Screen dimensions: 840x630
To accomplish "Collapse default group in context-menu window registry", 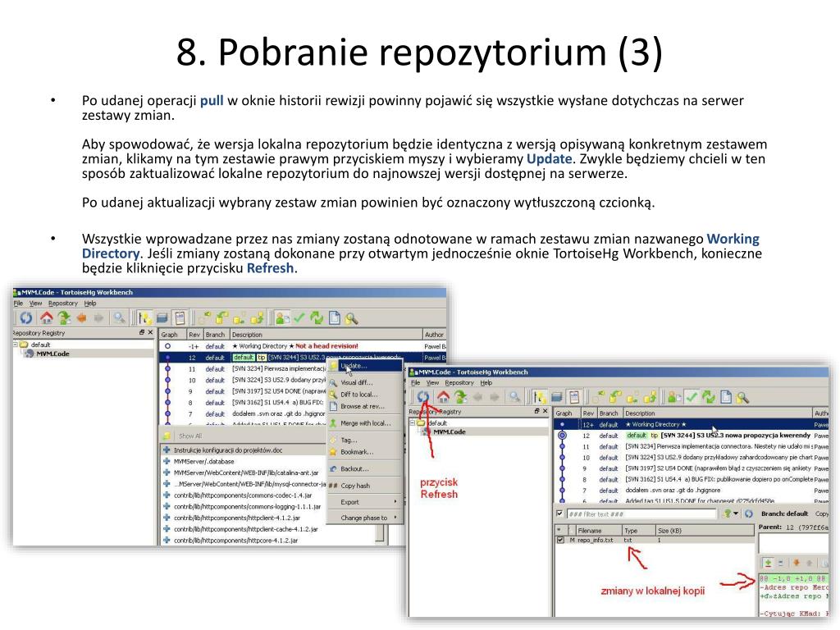I will click(x=16, y=345).
